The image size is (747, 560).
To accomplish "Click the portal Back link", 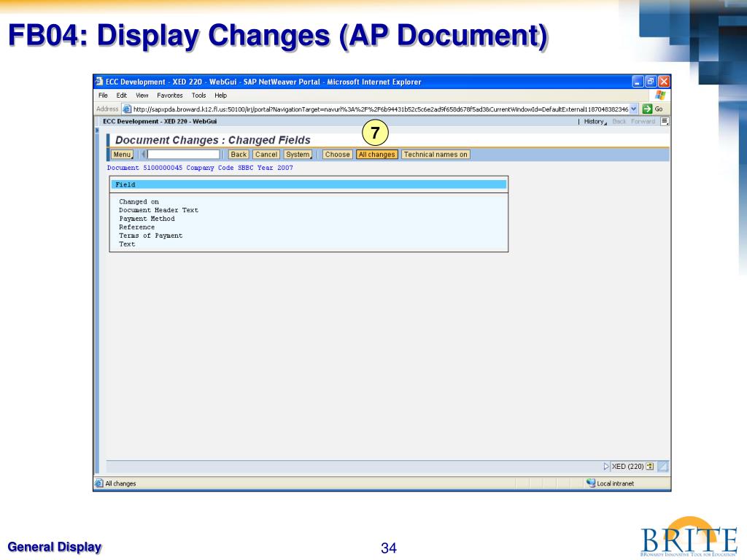I will (619, 122).
